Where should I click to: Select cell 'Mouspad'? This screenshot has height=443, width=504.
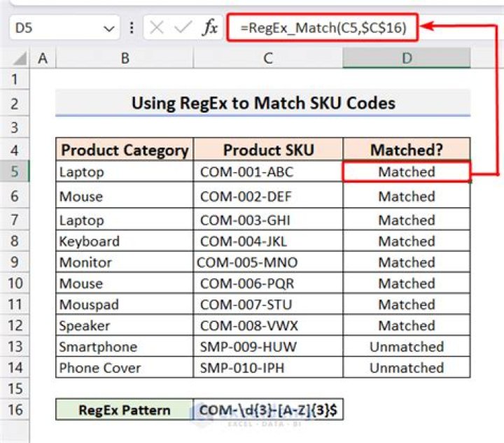(x=125, y=304)
